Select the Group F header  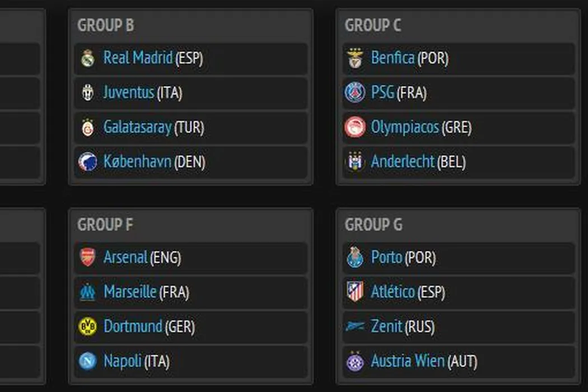click(105, 225)
